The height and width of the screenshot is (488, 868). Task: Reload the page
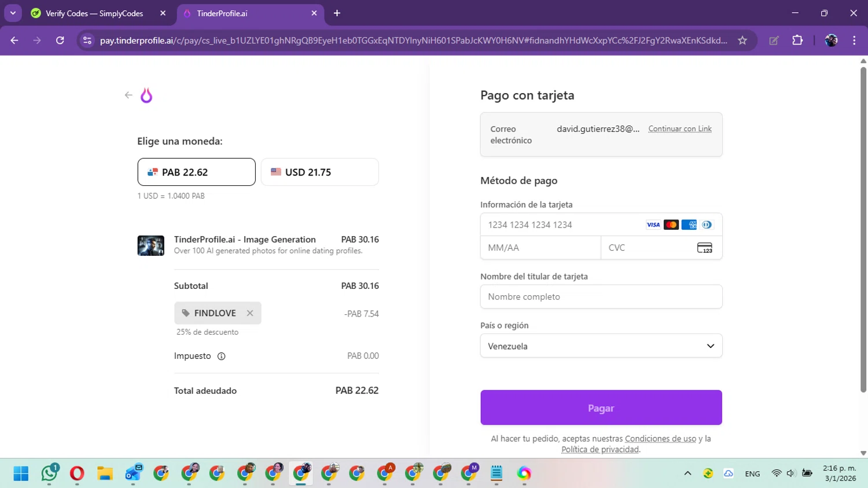[60, 41]
